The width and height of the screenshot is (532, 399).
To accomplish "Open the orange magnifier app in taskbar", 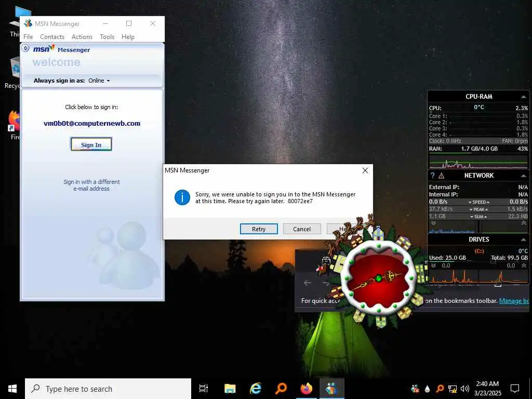I will (x=281, y=389).
